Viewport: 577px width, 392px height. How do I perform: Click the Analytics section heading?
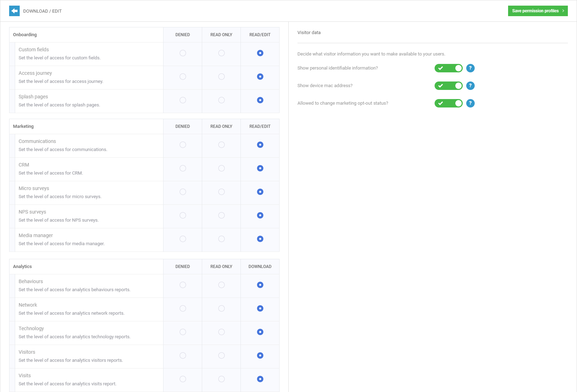click(x=23, y=267)
